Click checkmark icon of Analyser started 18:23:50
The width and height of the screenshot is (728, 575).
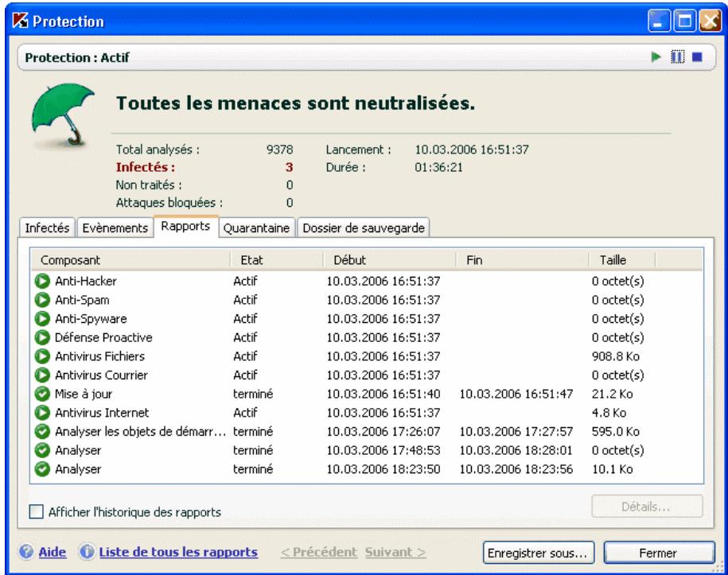click(x=42, y=469)
